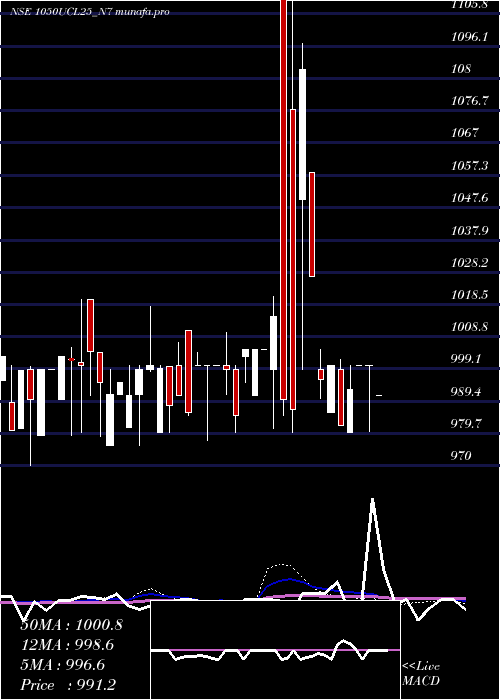Click the 1028.2 price axis label
Image resolution: width=500 pixels, height=700 pixels.
469,262
